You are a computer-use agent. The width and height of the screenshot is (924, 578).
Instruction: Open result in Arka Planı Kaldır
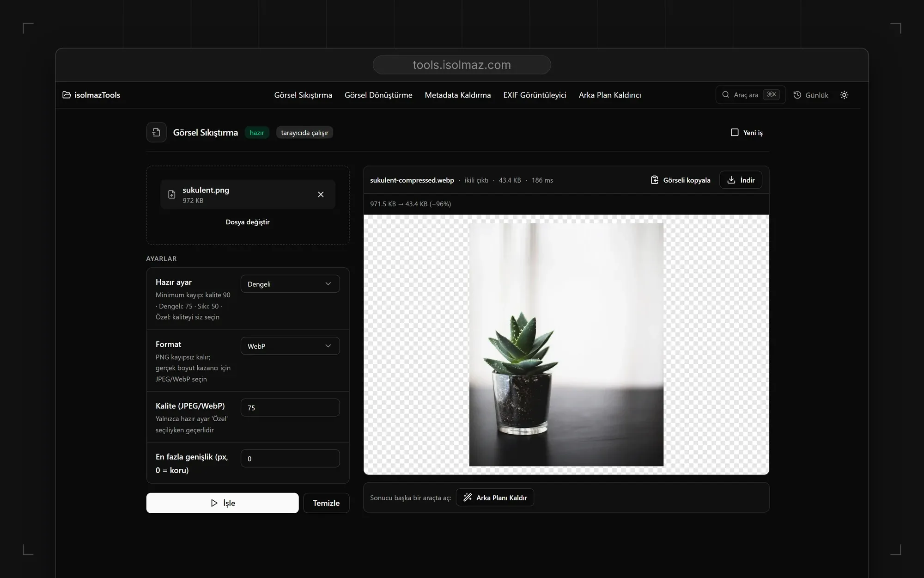[x=495, y=498]
